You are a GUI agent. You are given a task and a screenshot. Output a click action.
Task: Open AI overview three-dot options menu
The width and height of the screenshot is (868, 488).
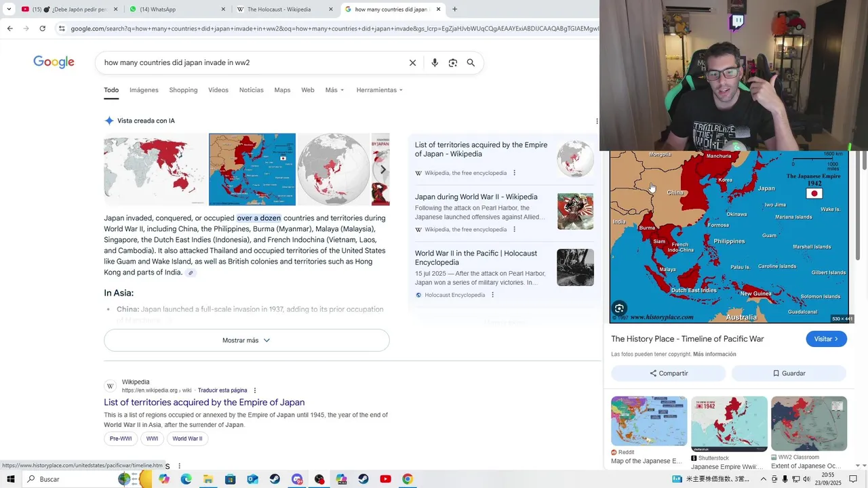(597, 121)
